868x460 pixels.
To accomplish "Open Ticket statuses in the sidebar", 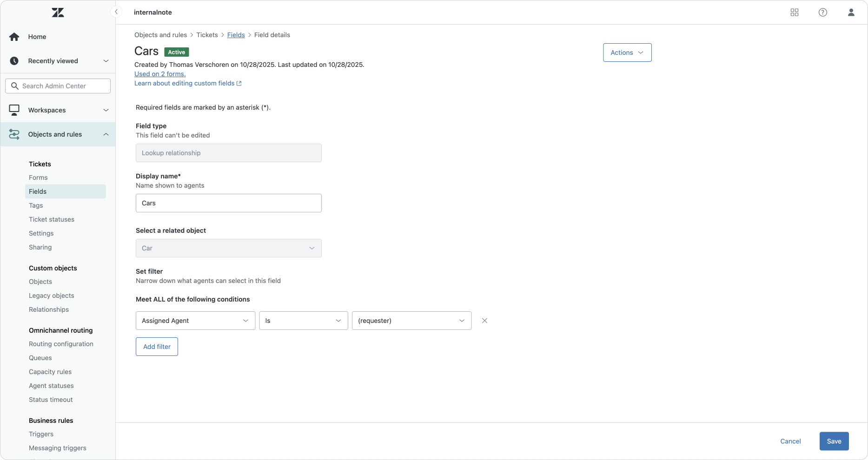I will (x=52, y=219).
